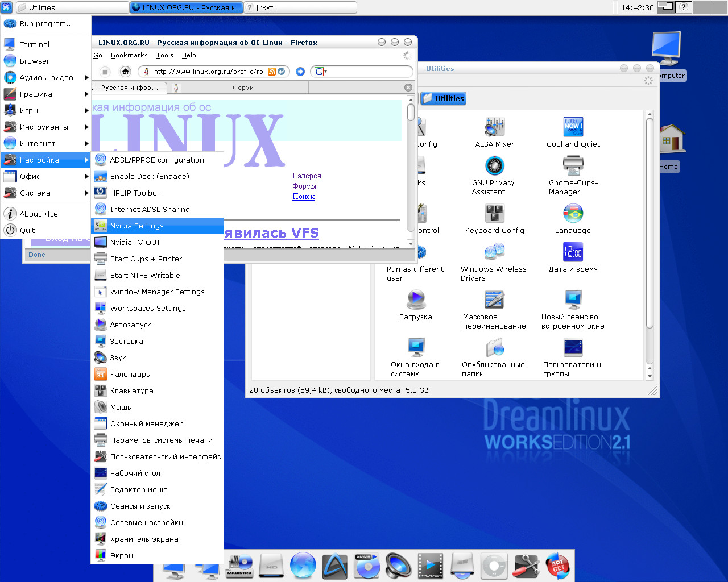
Task: Click About Xfce entry
Action: click(45, 214)
